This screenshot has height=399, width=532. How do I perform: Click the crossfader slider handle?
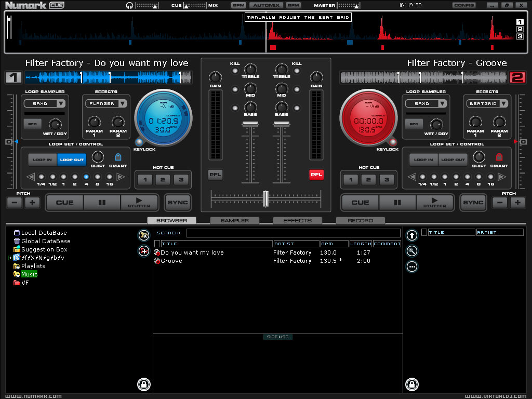265,198
